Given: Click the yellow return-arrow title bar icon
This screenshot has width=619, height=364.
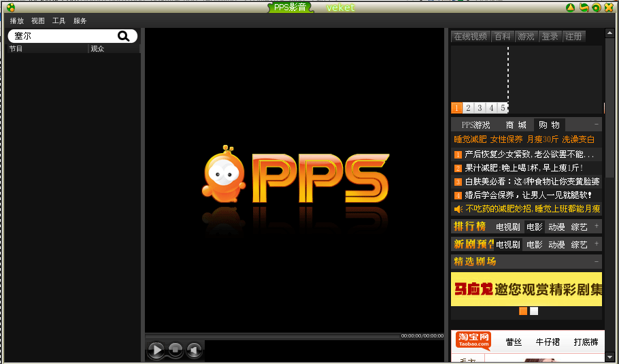Looking at the screenshot, I should point(584,7).
